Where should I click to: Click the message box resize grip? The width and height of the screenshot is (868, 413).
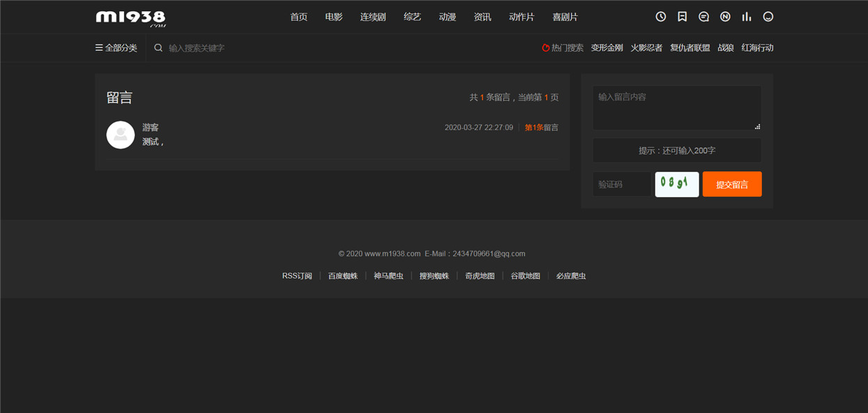(757, 127)
